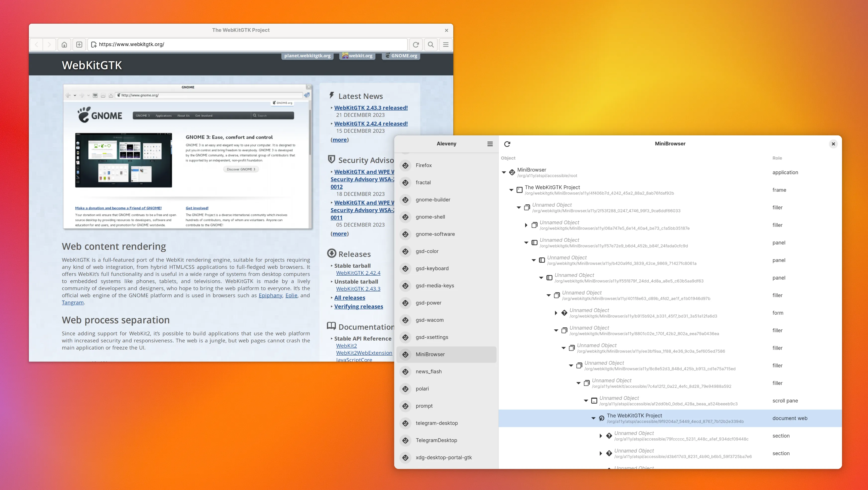Screen dimensions: 868x490
Task: Select gnome-shell in the application list
Action: (430, 217)
